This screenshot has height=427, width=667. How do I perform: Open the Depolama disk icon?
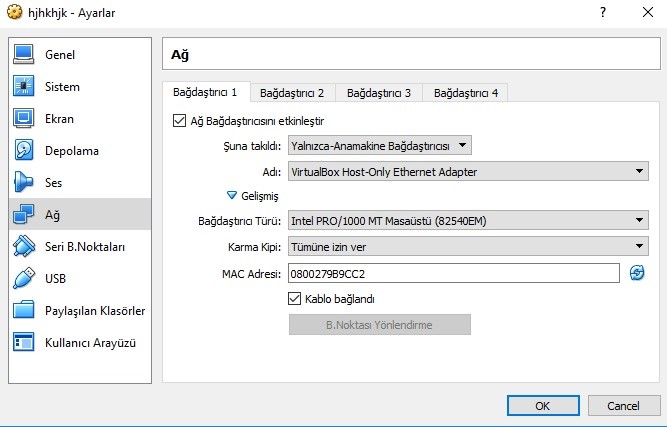click(x=25, y=151)
